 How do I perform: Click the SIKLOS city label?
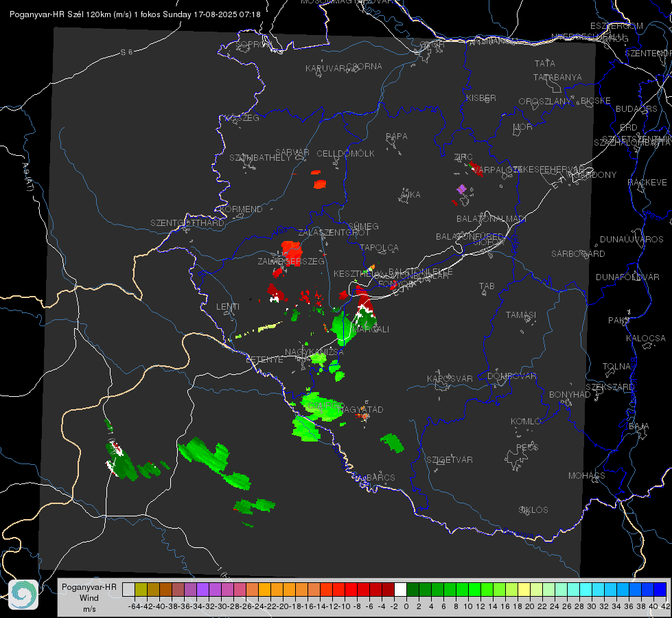pyautogui.click(x=533, y=510)
